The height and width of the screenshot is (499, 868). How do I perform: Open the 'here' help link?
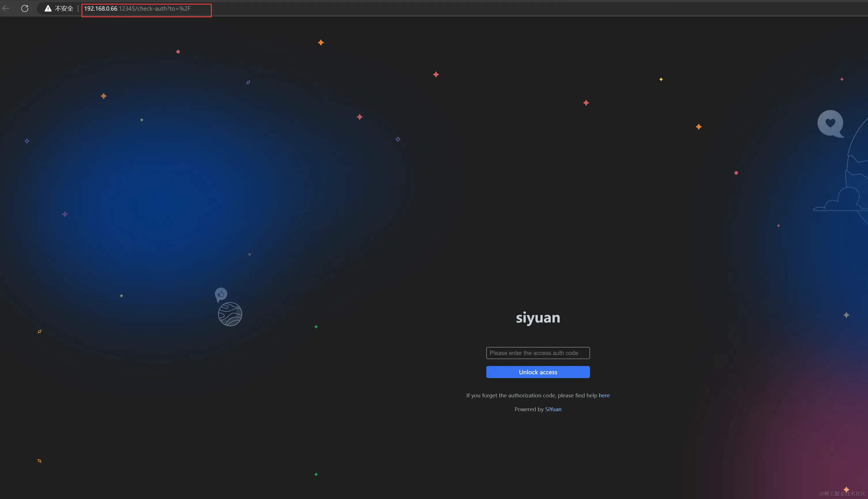pyautogui.click(x=604, y=395)
